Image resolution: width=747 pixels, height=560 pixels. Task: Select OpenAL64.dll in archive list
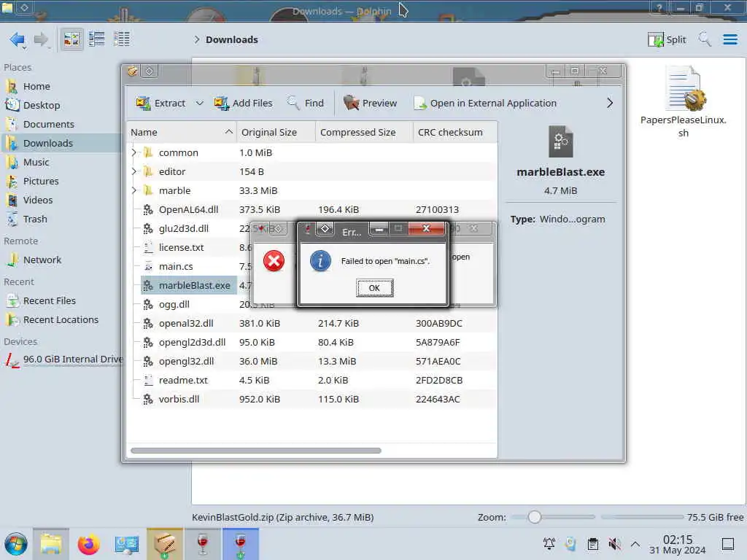point(188,209)
